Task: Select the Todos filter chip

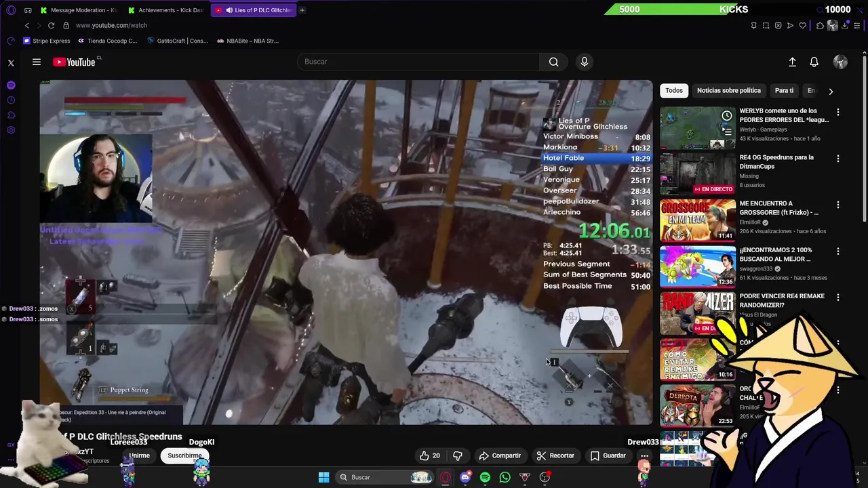Action: (674, 90)
